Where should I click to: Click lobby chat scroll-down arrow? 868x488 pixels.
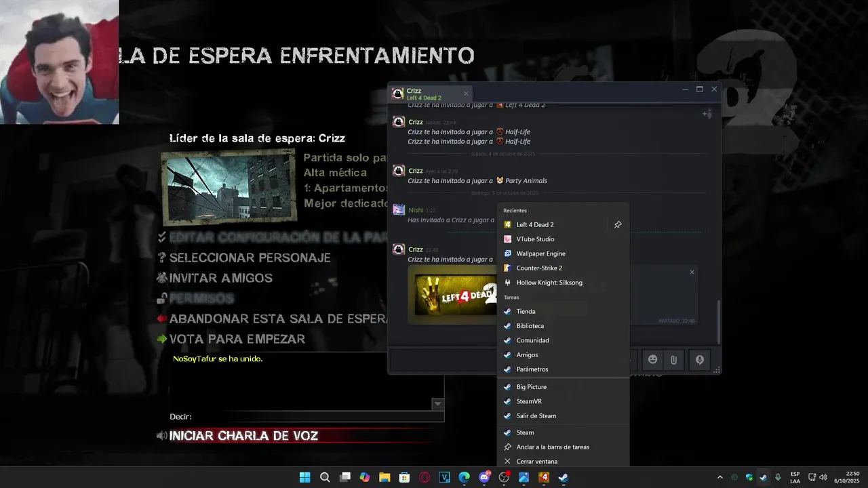[x=437, y=404]
